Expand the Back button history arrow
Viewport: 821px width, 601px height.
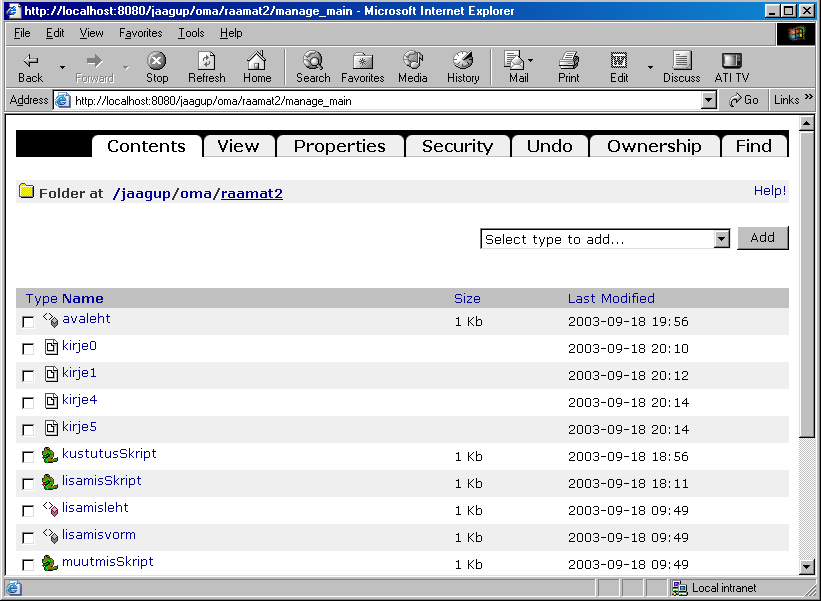pos(62,68)
